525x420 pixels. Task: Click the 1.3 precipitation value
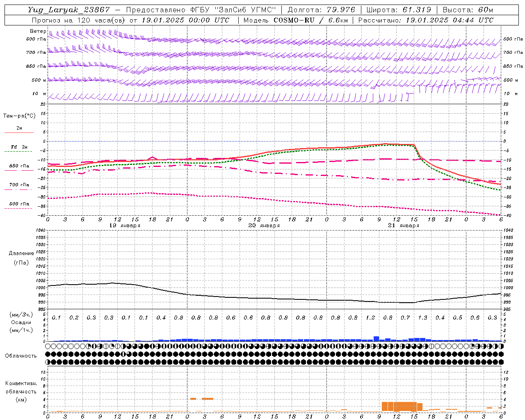tap(422, 318)
